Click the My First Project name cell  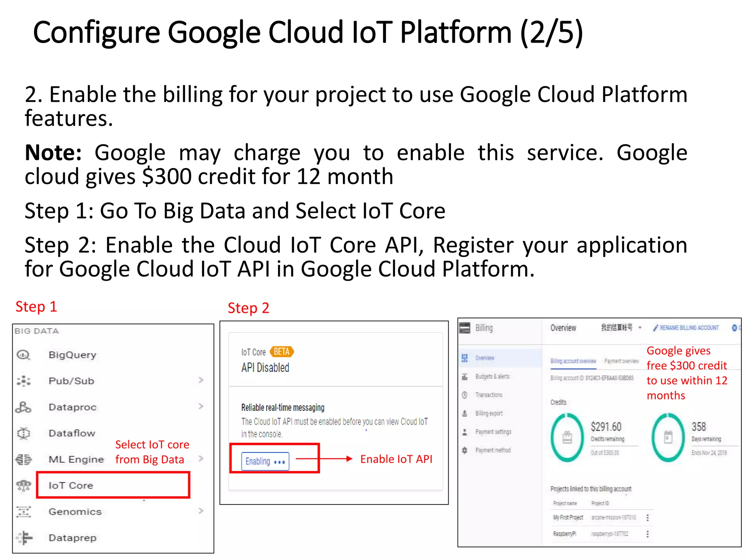pos(568,517)
